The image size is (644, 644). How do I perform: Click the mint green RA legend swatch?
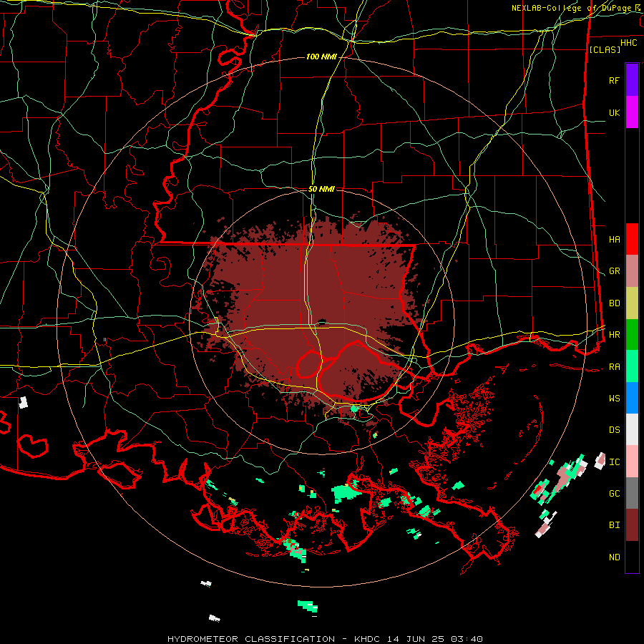(x=632, y=366)
